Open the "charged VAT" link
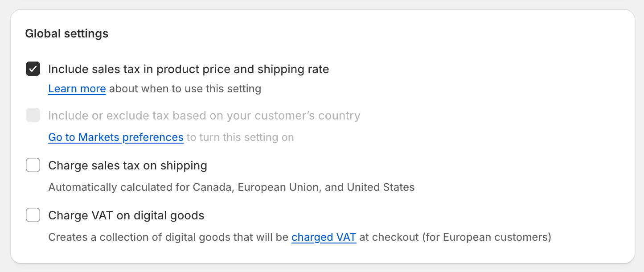 pos(324,237)
